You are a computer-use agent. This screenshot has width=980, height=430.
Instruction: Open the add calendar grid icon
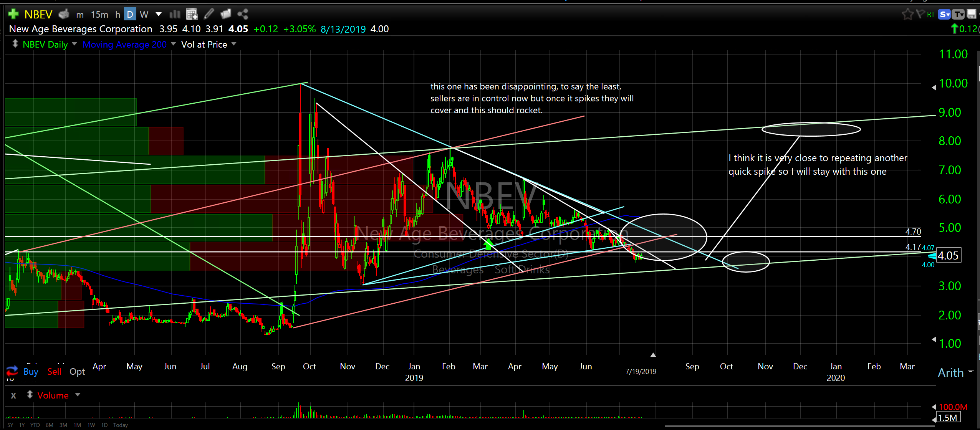[x=191, y=14]
